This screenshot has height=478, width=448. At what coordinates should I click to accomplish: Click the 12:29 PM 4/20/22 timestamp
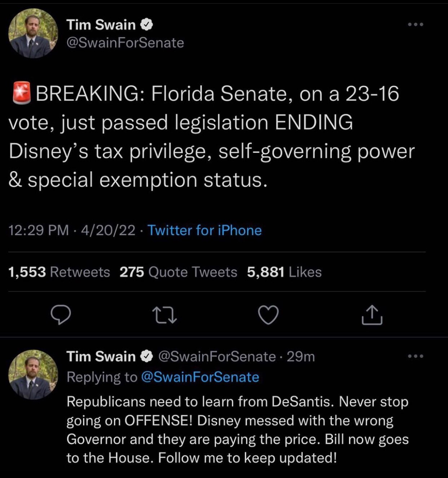click(71, 230)
